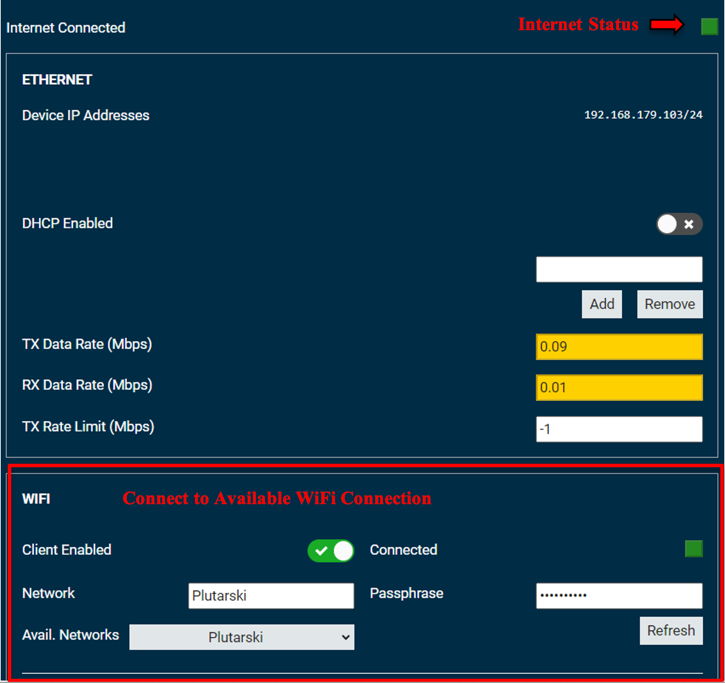The width and height of the screenshot is (725, 683).
Task: Disable the WiFi Client Enabled switch
Action: [x=330, y=551]
